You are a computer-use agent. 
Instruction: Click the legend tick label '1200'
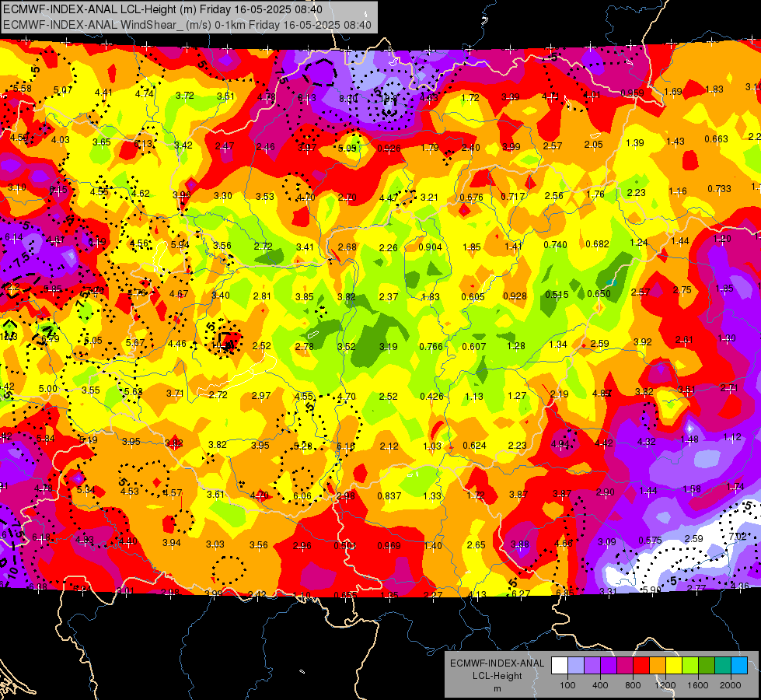click(665, 685)
